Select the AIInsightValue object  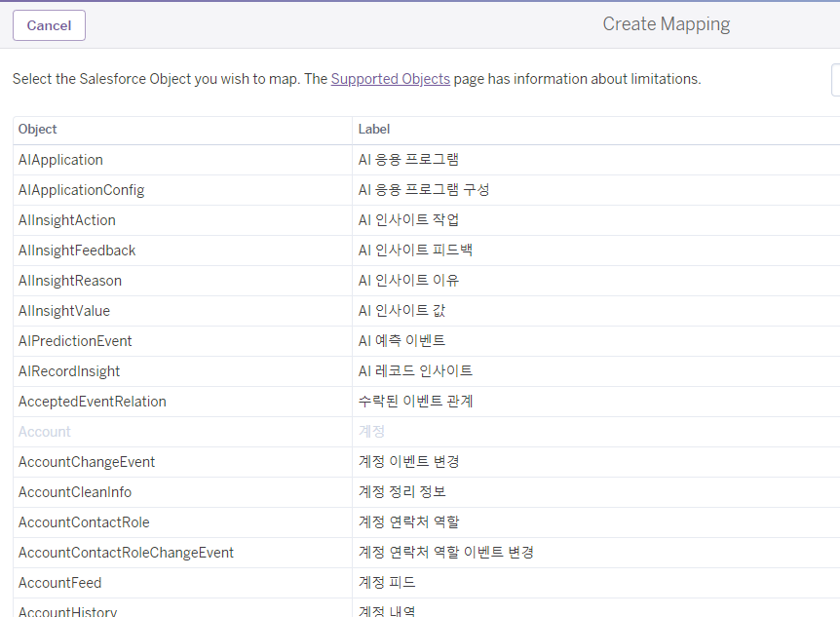(x=63, y=311)
